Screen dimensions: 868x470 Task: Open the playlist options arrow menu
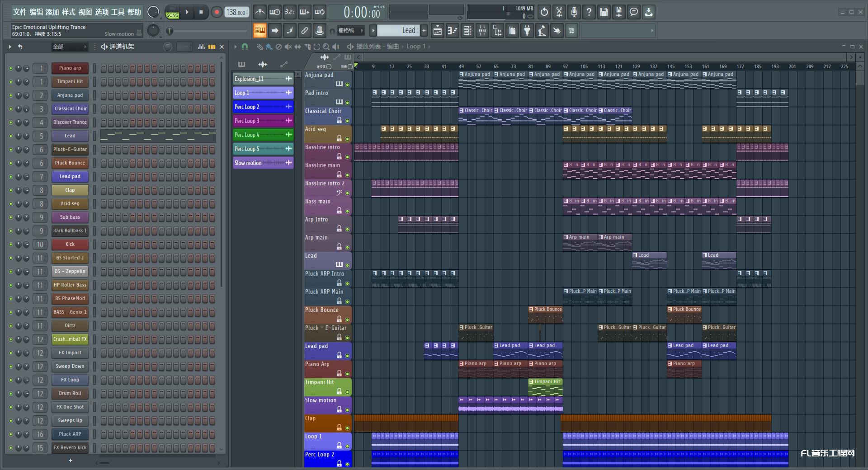(235, 47)
